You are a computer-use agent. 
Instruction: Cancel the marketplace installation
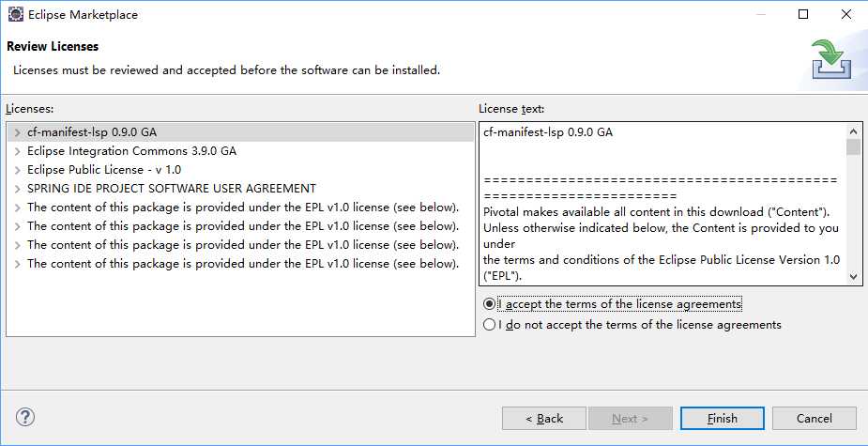point(815,418)
